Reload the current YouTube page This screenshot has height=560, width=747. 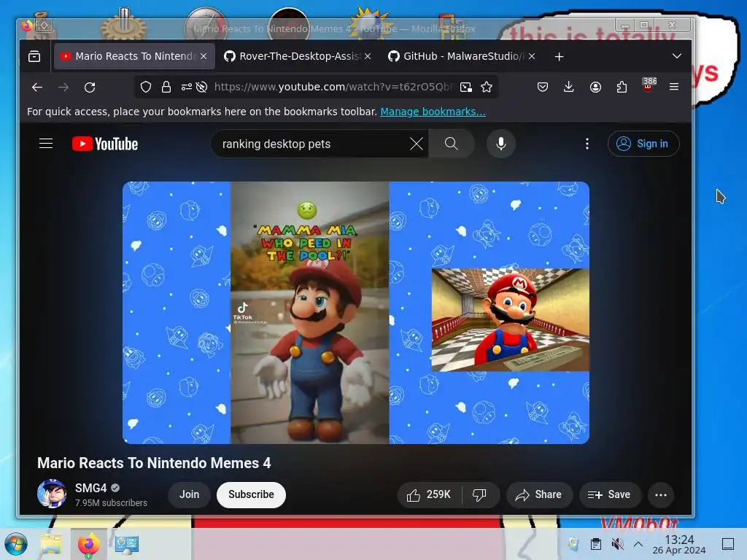tap(90, 87)
